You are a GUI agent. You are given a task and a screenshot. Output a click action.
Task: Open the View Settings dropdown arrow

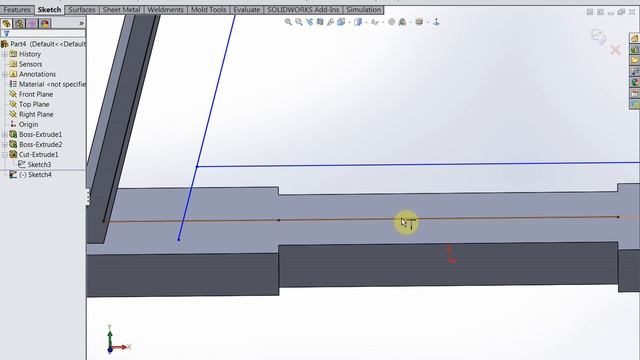point(427,22)
